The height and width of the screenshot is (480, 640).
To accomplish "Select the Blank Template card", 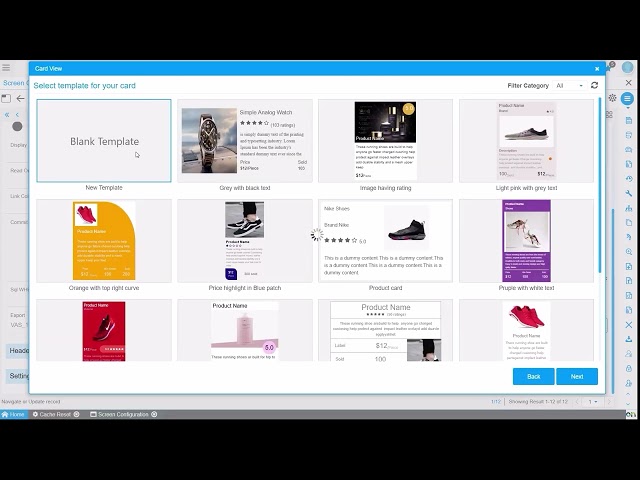I will [104, 140].
